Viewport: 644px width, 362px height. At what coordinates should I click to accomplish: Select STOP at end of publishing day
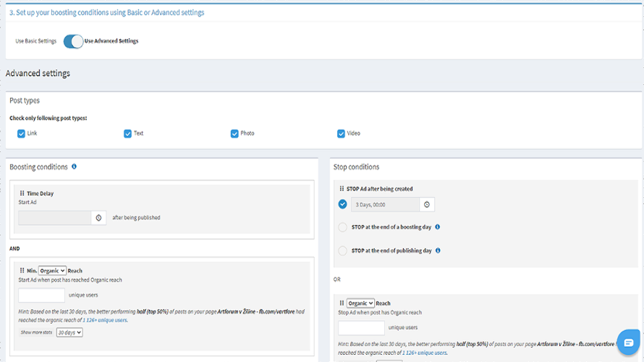coord(343,251)
